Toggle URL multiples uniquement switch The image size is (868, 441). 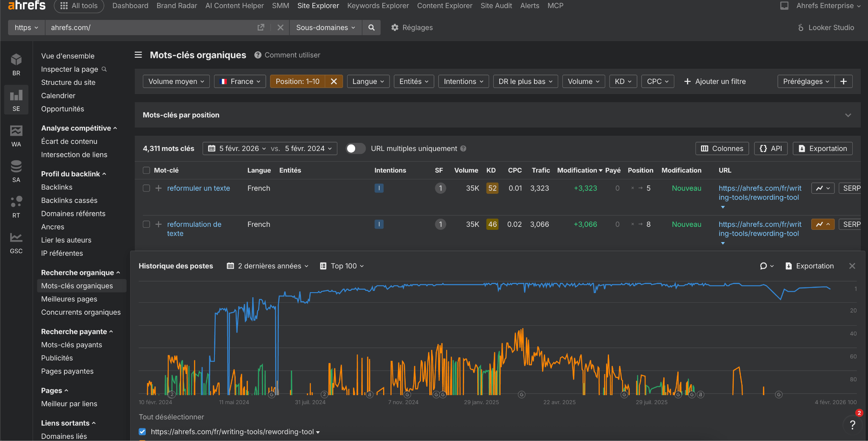355,148
